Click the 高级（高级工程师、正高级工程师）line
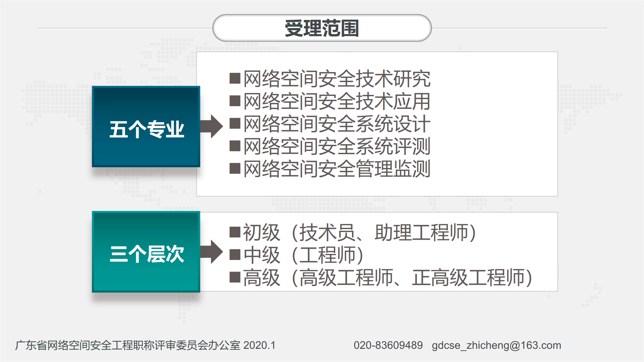Screen dimensions: 644x362 (x=387, y=278)
